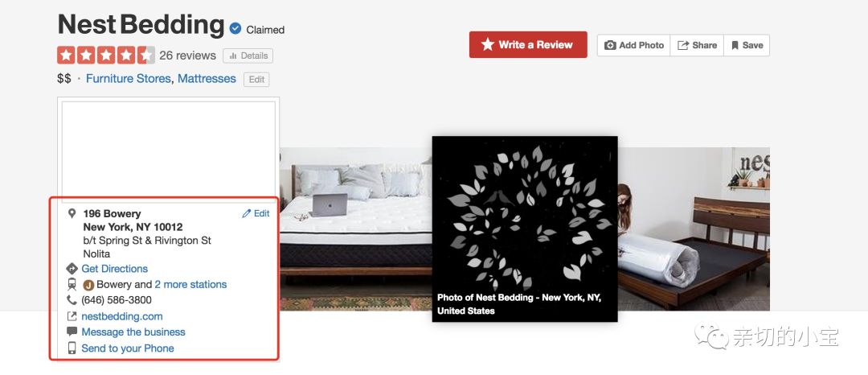Open the Mattresses category link
This screenshot has height=375, width=868.
click(x=207, y=79)
